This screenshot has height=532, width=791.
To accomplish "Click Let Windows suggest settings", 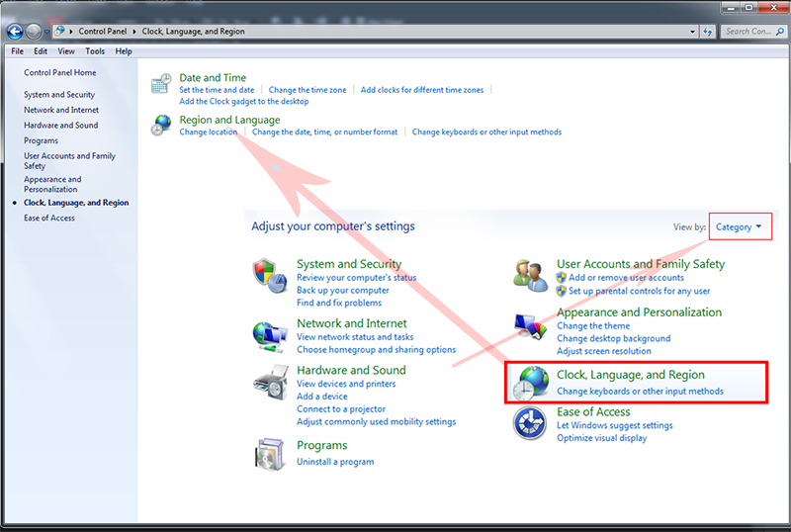I will point(615,425).
